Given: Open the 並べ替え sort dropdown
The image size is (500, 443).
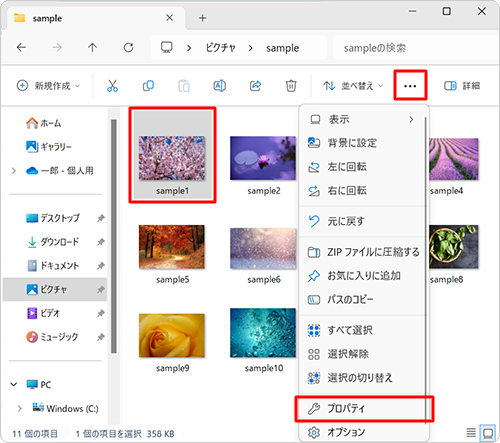Looking at the screenshot, I should pyautogui.click(x=353, y=86).
